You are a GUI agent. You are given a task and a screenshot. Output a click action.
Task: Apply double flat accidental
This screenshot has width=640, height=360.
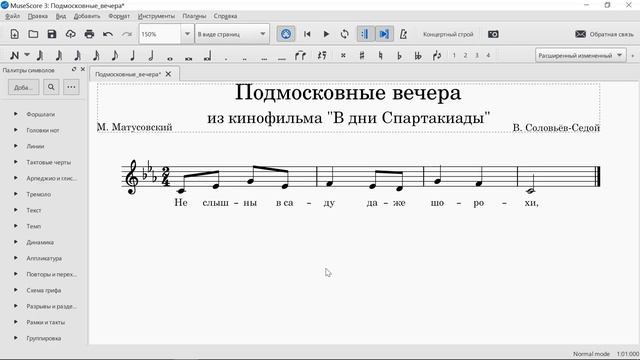pyautogui.click(x=418, y=56)
